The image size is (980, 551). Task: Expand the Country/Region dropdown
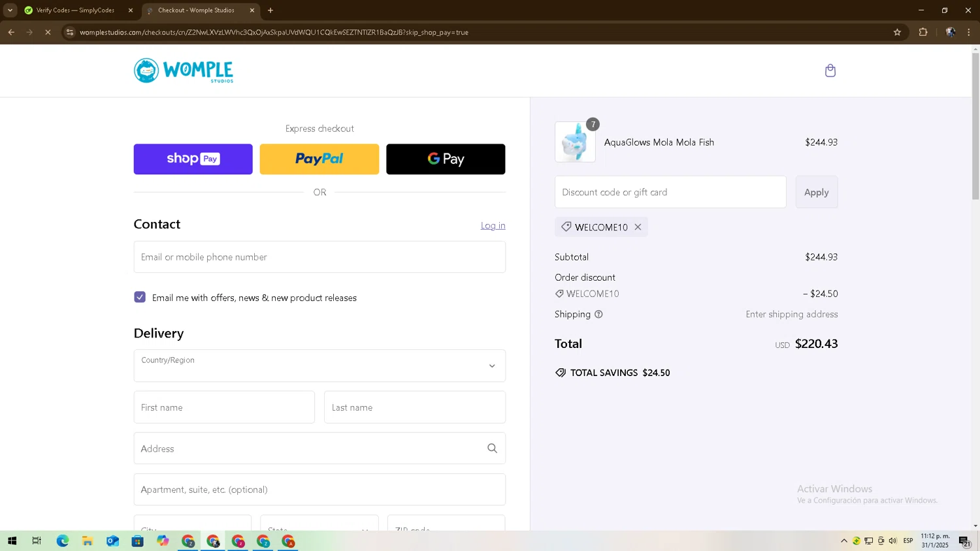319,366
